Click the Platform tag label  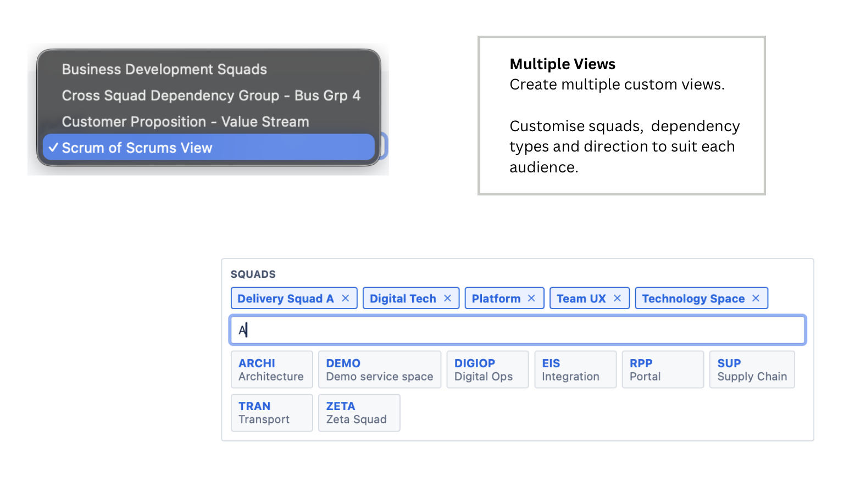pos(496,299)
